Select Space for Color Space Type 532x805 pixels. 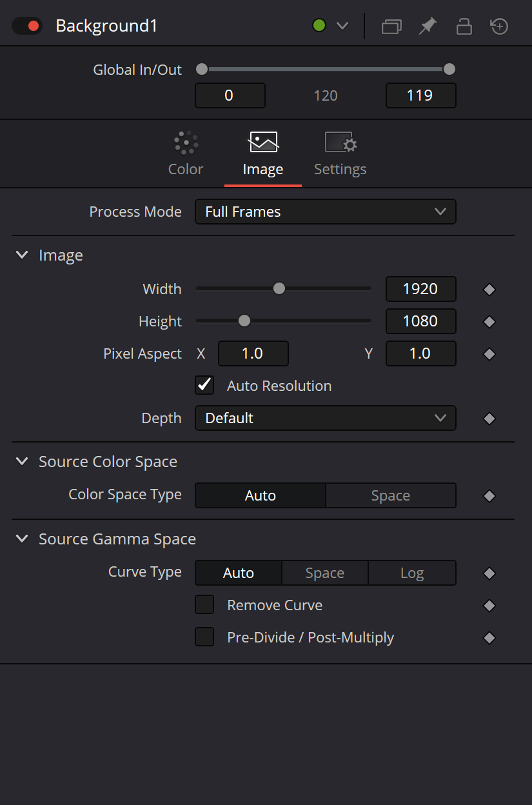point(391,495)
